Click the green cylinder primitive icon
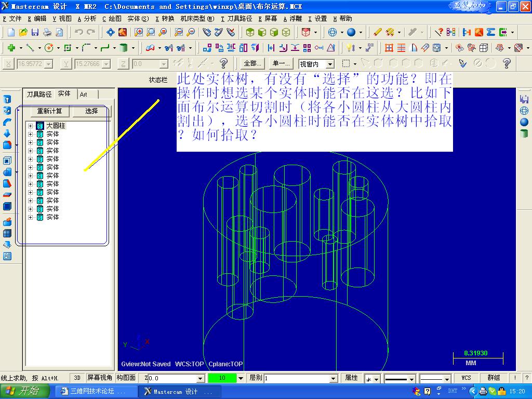This screenshot has width=532, height=399. (124, 48)
